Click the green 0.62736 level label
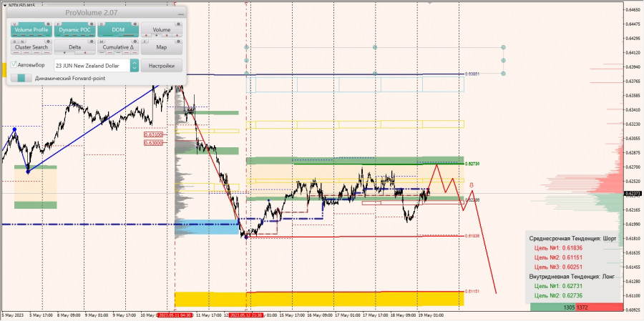This screenshot has width=644, height=321. pos(472,164)
